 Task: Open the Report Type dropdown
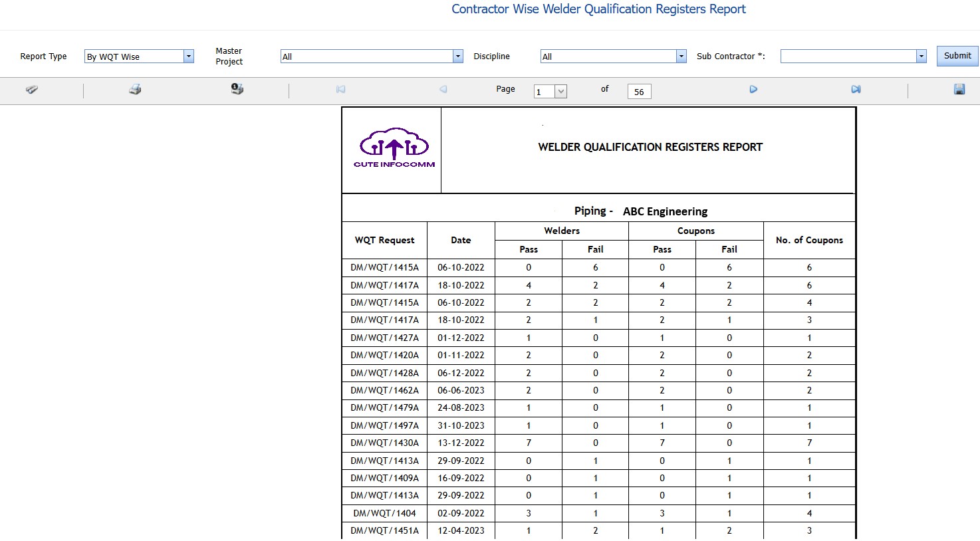pos(189,56)
